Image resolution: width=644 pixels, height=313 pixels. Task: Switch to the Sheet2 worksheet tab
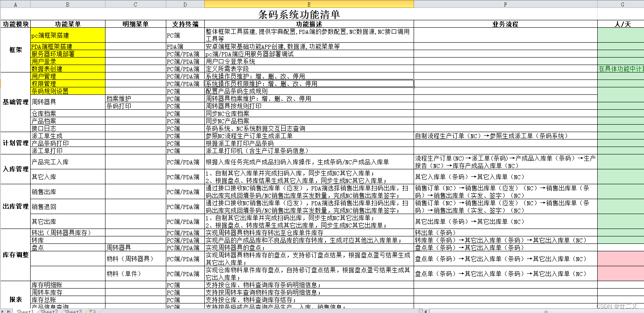pyautogui.click(x=49, y=311)
